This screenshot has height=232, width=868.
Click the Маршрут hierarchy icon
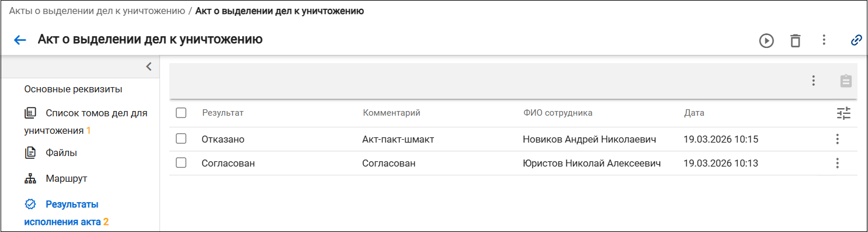(30, 179)
